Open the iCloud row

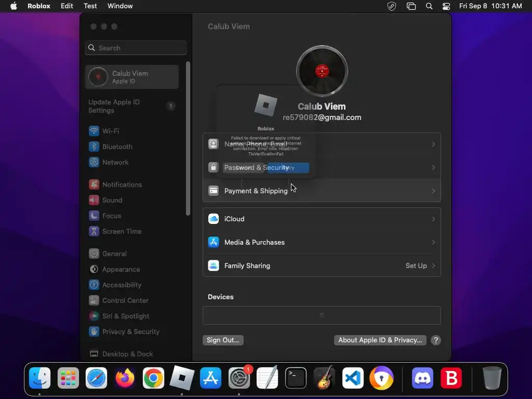pyautogui.click(x=322, y=219)
